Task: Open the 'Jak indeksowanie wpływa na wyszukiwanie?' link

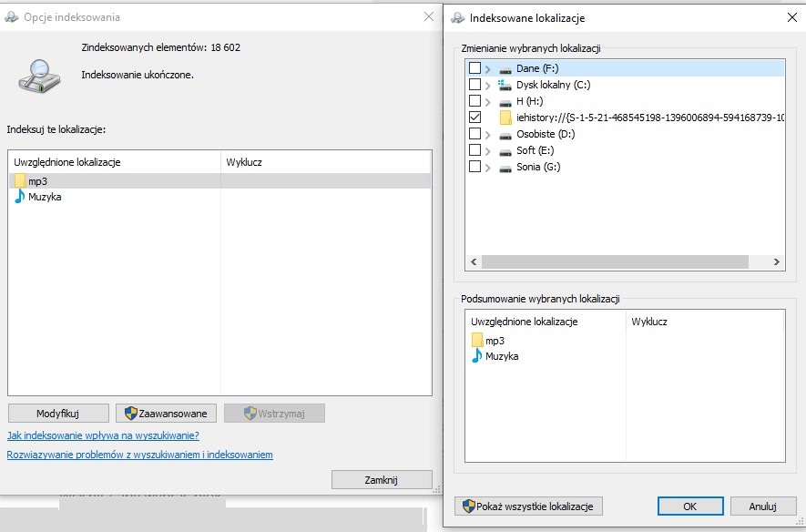Action: pyautogui.click(x=103, y=435)
